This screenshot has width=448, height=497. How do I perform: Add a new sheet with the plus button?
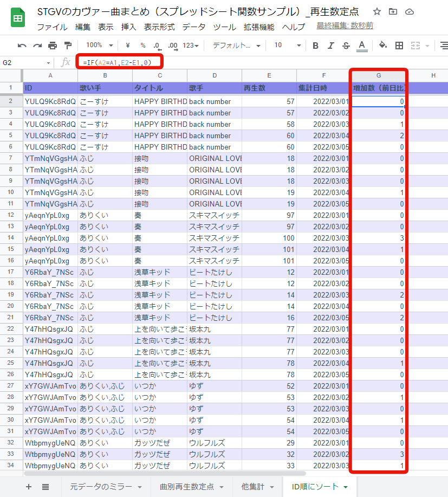click(x=29, y=487)
